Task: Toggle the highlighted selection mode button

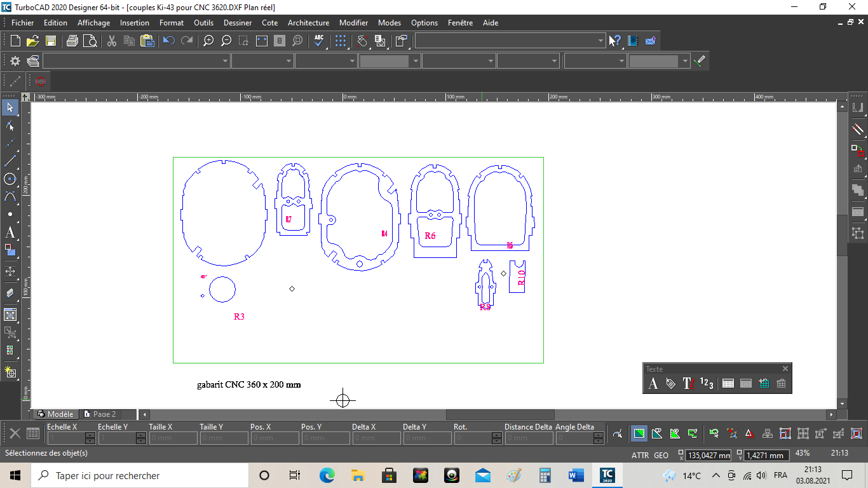Action: (639, 434)
